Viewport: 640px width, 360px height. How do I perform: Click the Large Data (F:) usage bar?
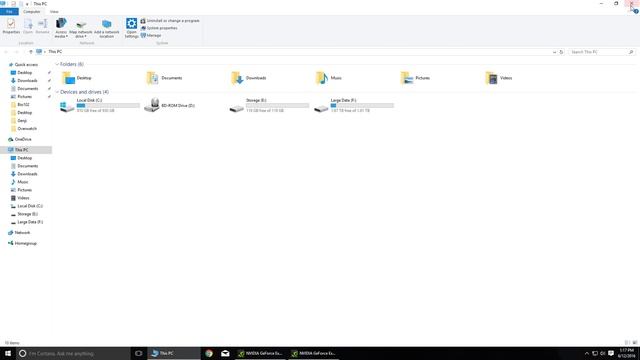362,106
